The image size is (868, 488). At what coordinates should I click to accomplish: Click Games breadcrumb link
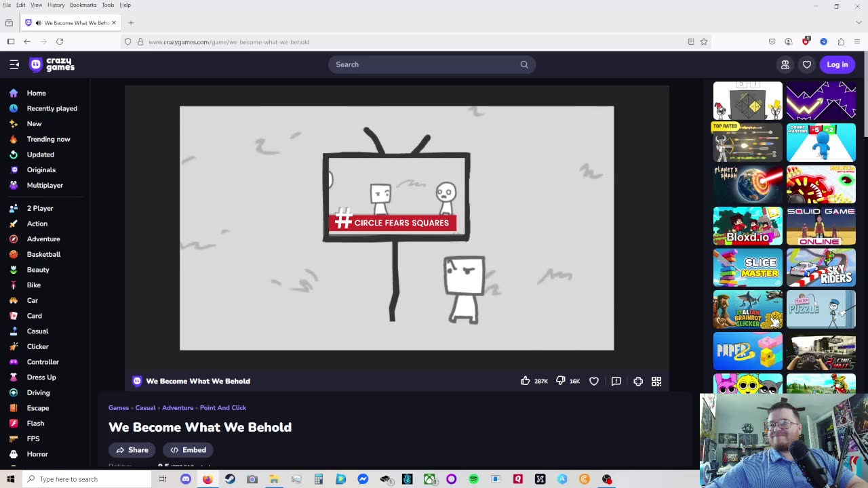pyautogui.click(x=119, y=407)
